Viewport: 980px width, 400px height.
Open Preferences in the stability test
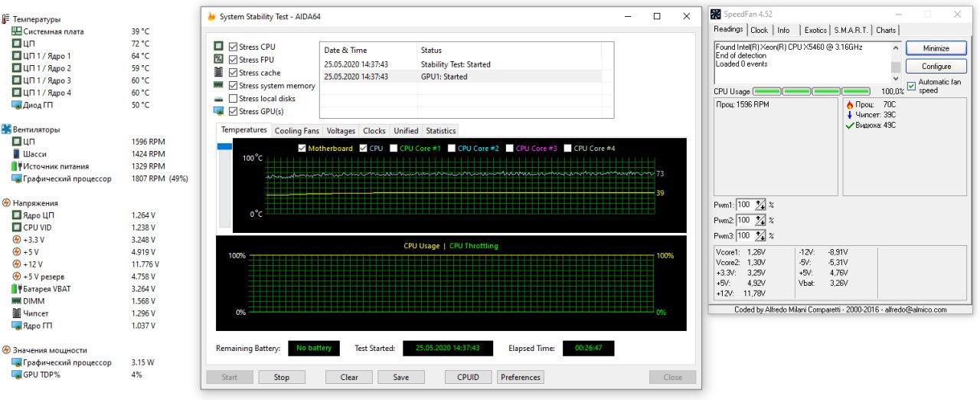(521, 377)
